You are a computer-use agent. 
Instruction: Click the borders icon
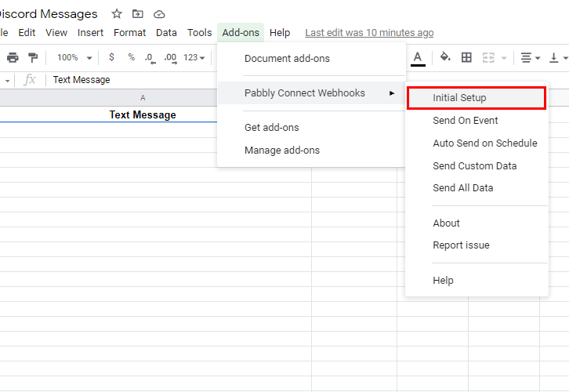[466, 57]
